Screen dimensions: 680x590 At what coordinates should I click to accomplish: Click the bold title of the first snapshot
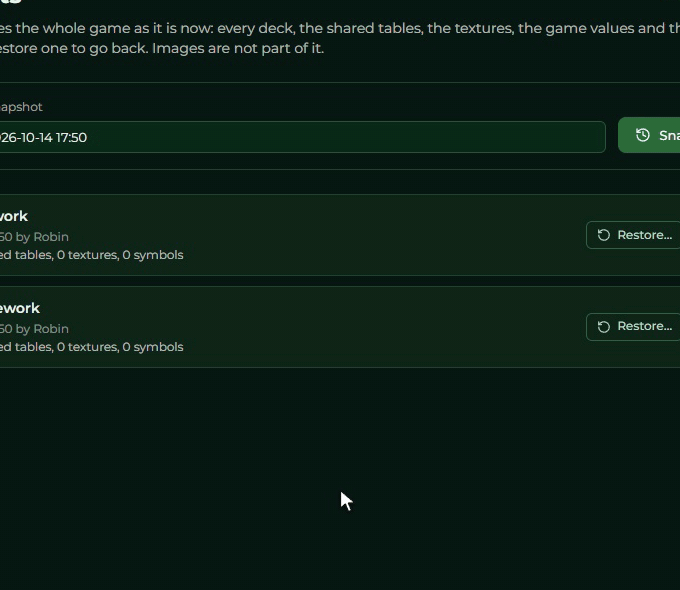tap(14, 216)
